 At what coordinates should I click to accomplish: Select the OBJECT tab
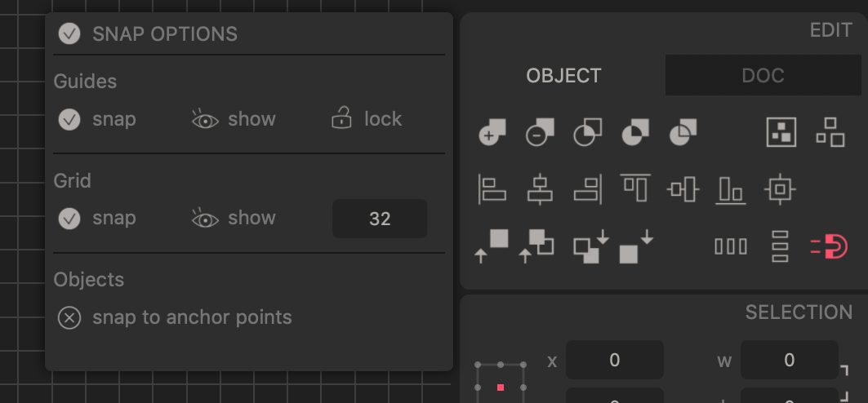563,76
